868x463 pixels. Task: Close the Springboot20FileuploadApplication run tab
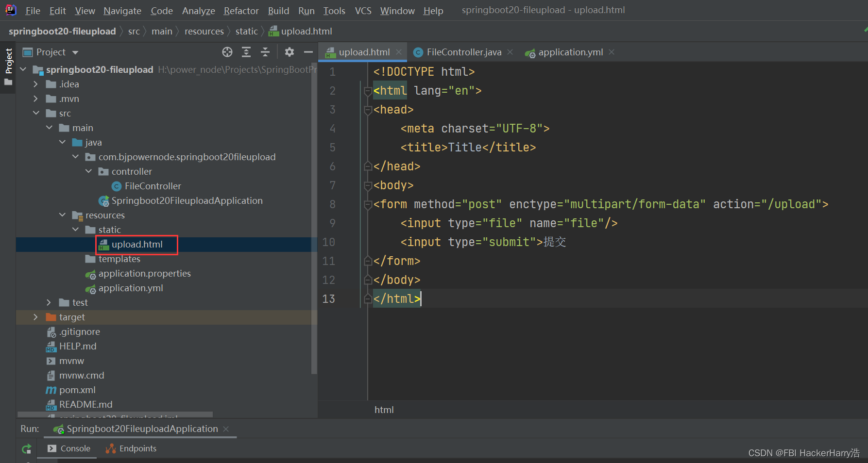226,429
